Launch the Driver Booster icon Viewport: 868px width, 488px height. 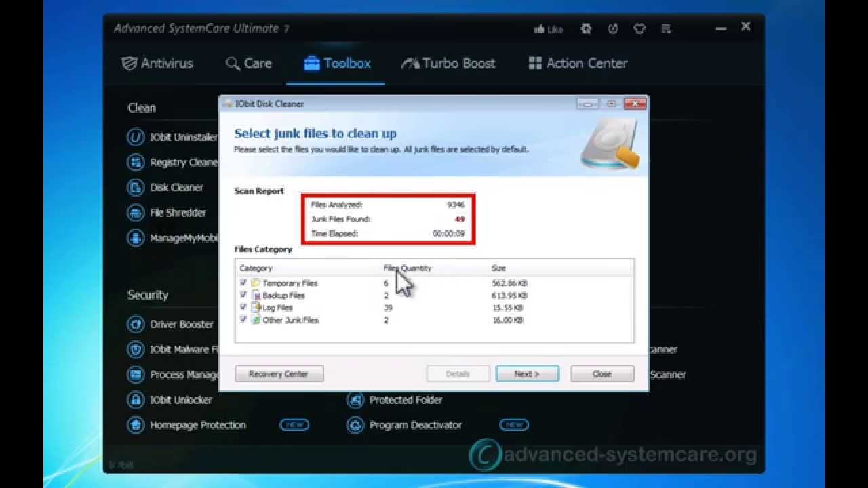tap(136, 324)
